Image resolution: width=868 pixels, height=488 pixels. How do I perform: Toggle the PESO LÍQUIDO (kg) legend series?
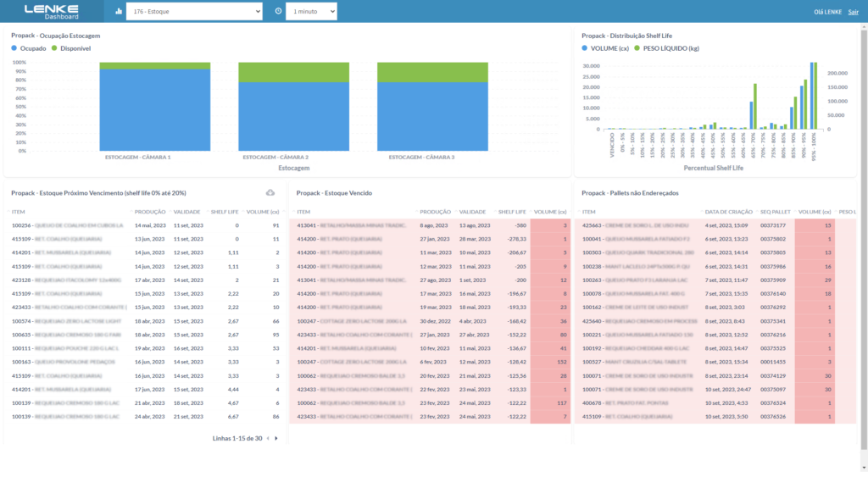click(x=666, y=48)
